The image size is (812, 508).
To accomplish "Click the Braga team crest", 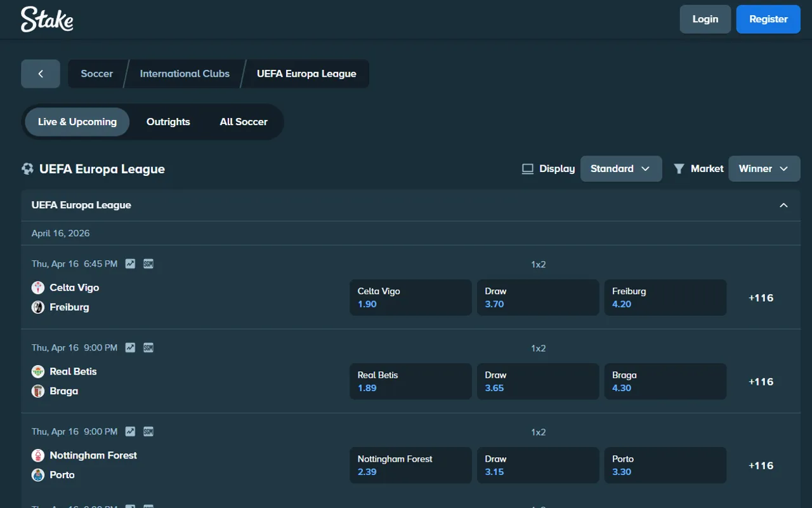I will 37,391.
